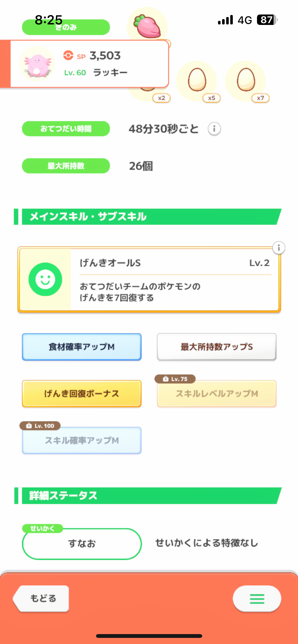Open info icon on main skill card

tap(279, 248)
